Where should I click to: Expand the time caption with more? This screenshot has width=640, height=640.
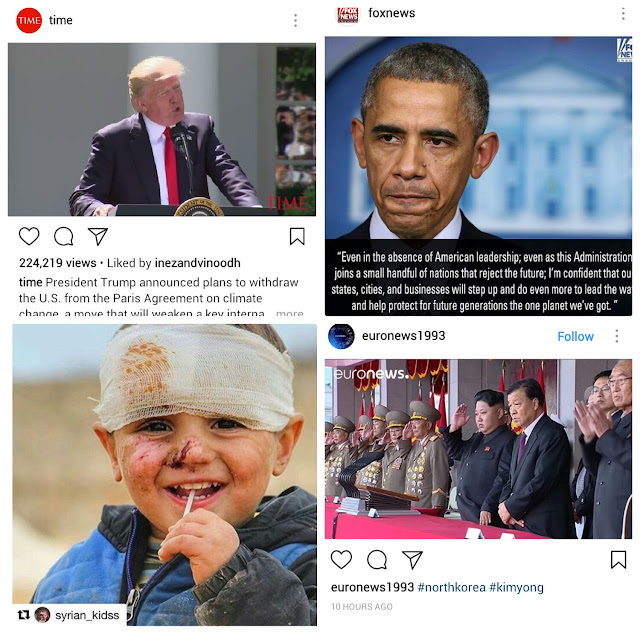[289, 313]
